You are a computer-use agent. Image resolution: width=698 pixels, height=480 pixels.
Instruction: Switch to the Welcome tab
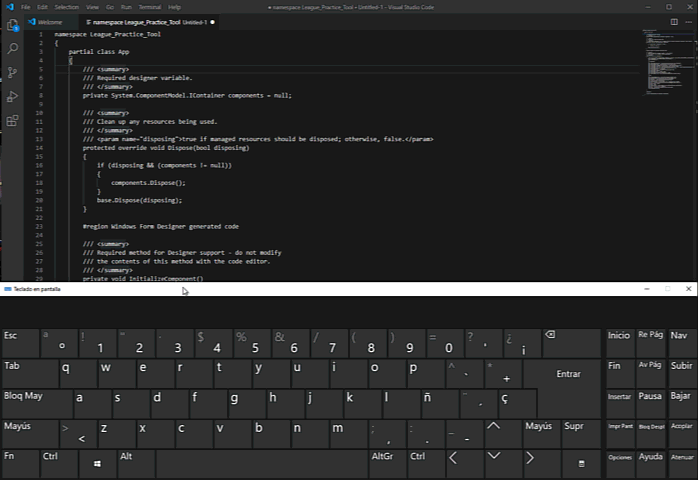pos(49,22)
